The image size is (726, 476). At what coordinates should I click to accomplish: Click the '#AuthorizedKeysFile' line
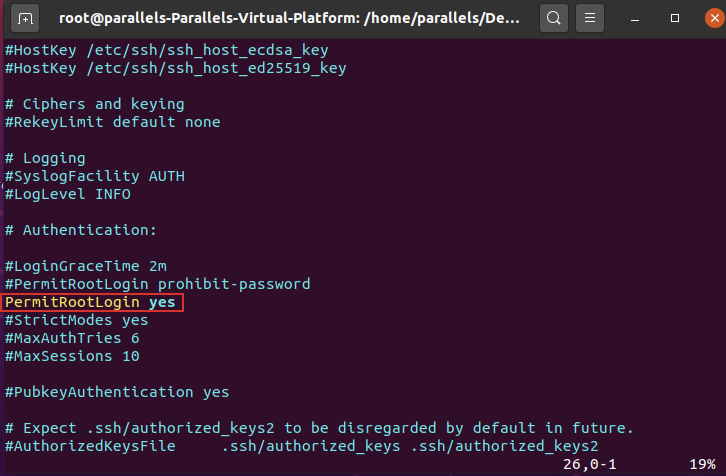click(300, 446)
